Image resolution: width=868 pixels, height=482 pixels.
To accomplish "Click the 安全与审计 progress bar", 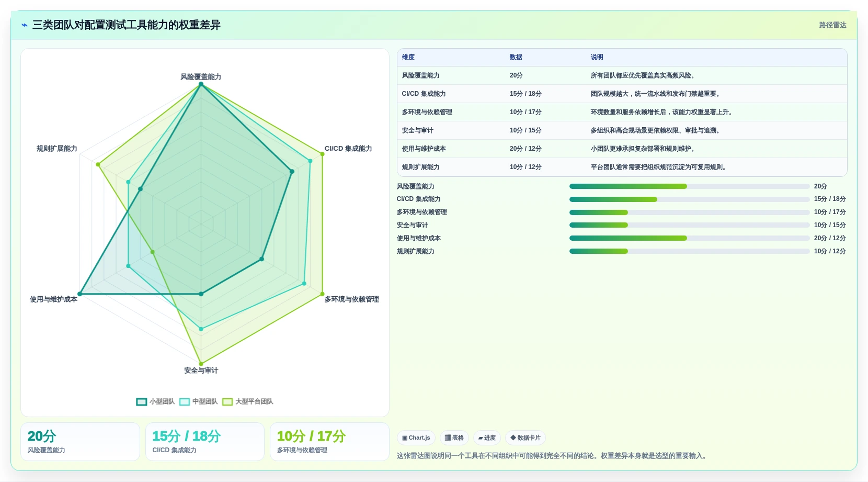I will [689, 225].
